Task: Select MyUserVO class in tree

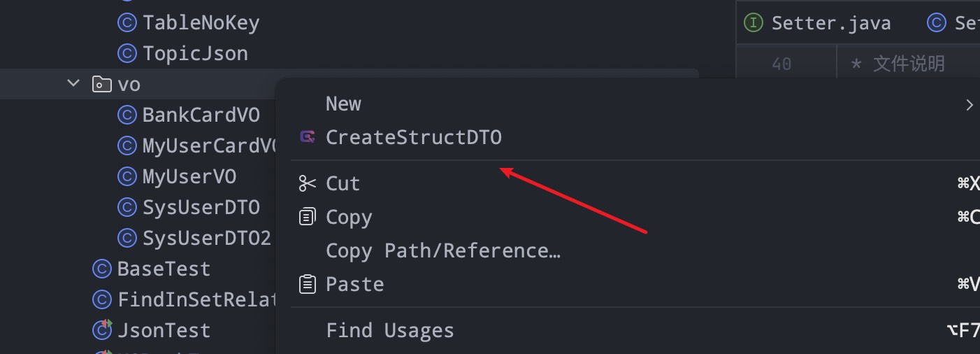Action: 189,177
